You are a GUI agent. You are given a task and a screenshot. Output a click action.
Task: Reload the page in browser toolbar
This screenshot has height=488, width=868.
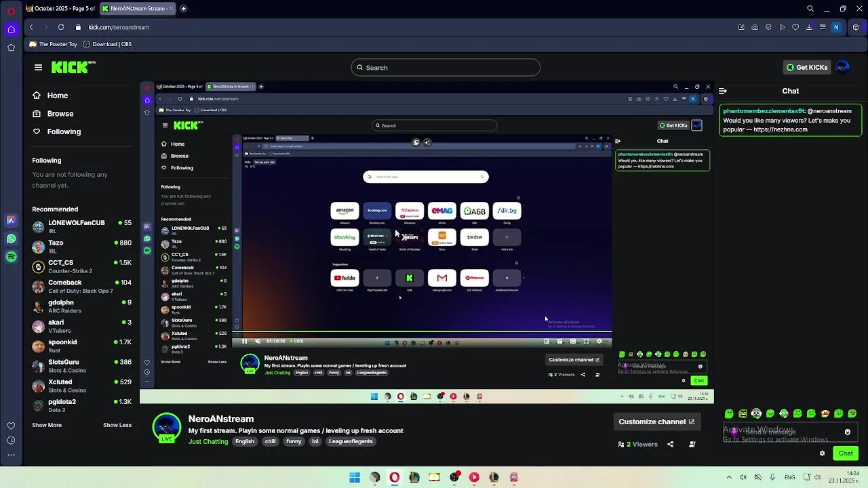click(61, 27)
